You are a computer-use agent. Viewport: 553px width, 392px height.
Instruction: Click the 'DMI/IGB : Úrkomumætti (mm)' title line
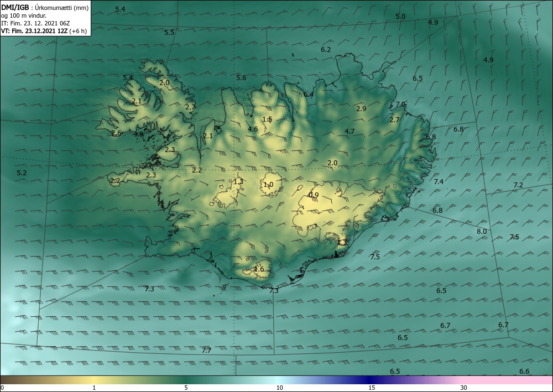coord(45,8)
